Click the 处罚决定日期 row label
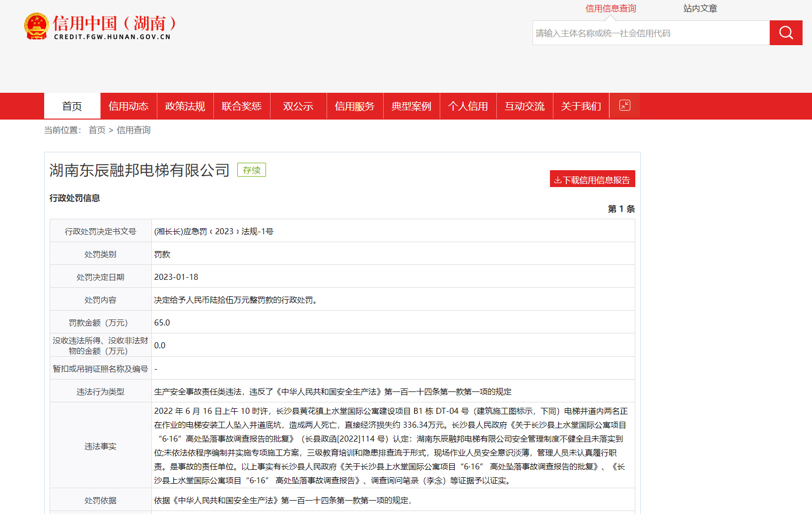Screen dimensions: 812x514 point(100,277)
